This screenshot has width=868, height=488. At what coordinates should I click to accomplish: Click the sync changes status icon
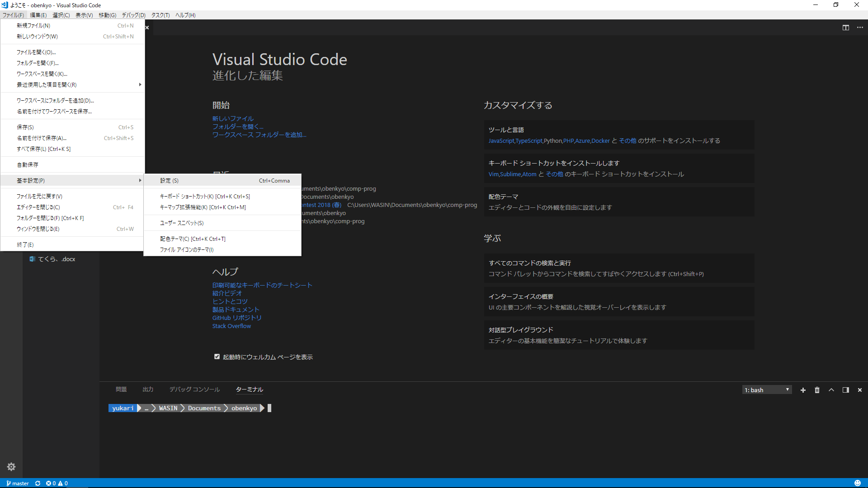pyautogui.click(x=38, y=483)
